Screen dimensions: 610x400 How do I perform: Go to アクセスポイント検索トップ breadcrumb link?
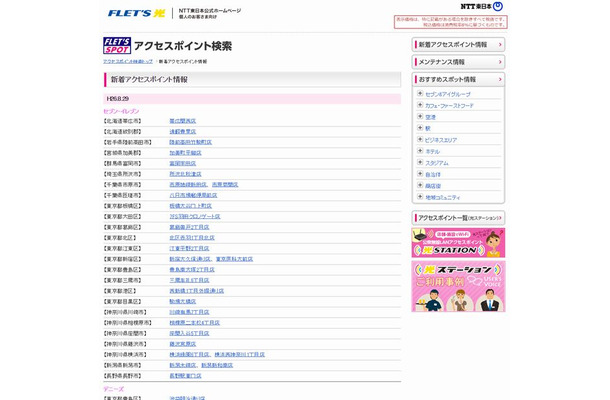coord(128,61)
